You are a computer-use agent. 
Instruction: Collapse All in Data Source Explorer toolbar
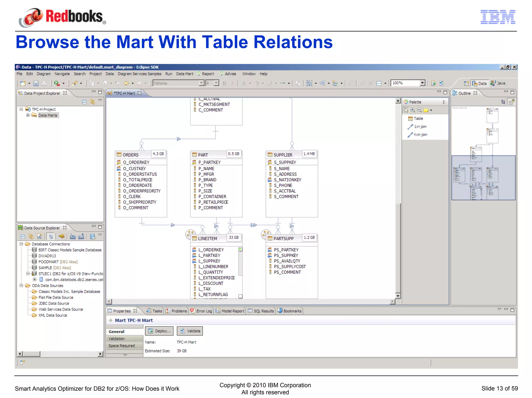pos(23,236)
